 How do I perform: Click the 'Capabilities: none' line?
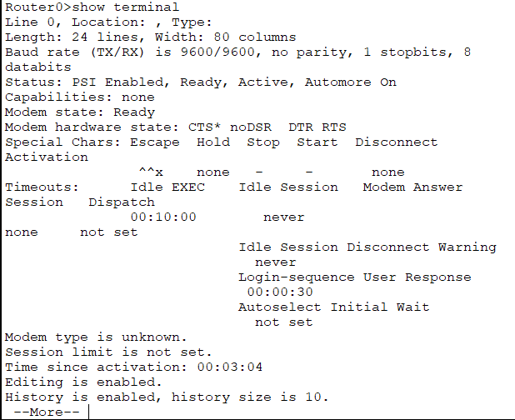click(x=79, y=97)
